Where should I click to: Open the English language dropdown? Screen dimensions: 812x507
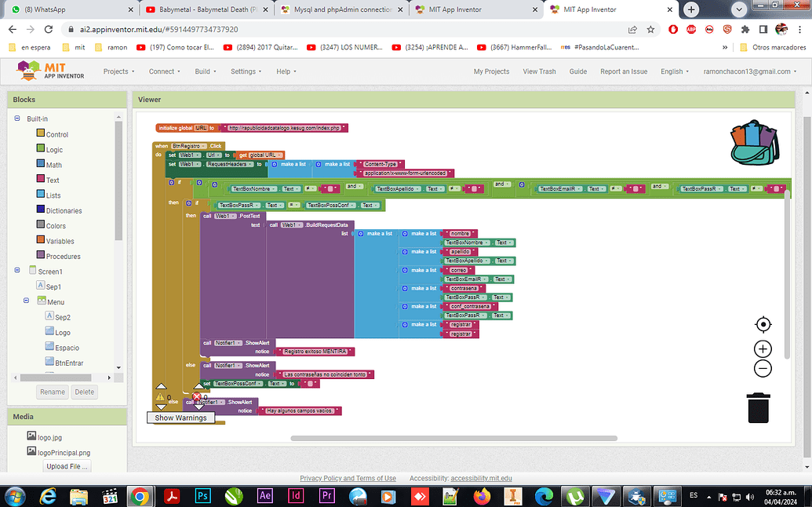pos(674,71)
